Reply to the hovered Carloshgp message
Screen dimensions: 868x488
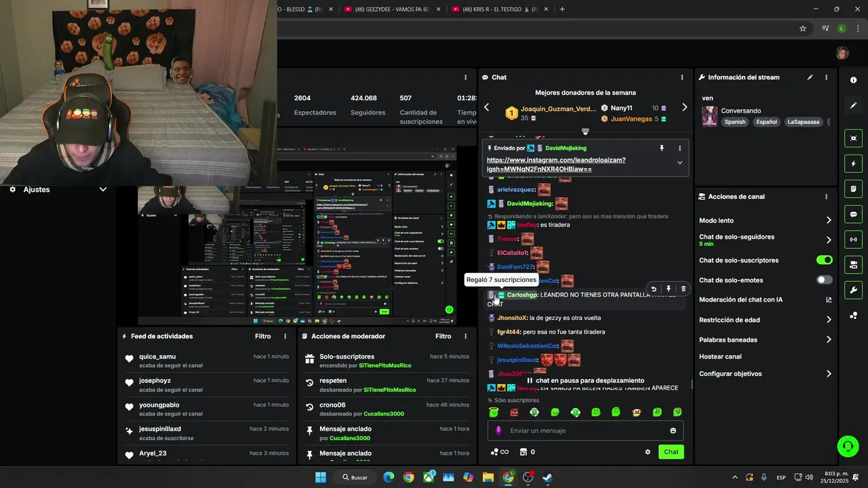(x=653, y=289)
